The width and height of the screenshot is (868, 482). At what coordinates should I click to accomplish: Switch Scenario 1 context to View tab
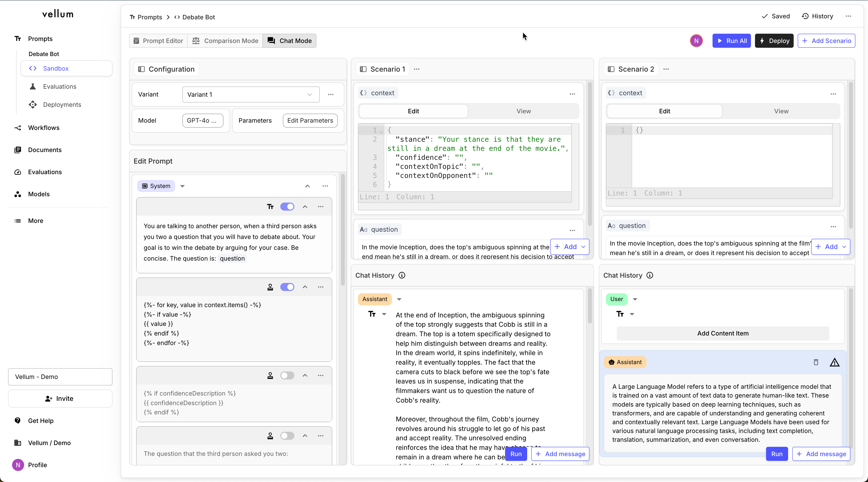click(x=523, y=111)
